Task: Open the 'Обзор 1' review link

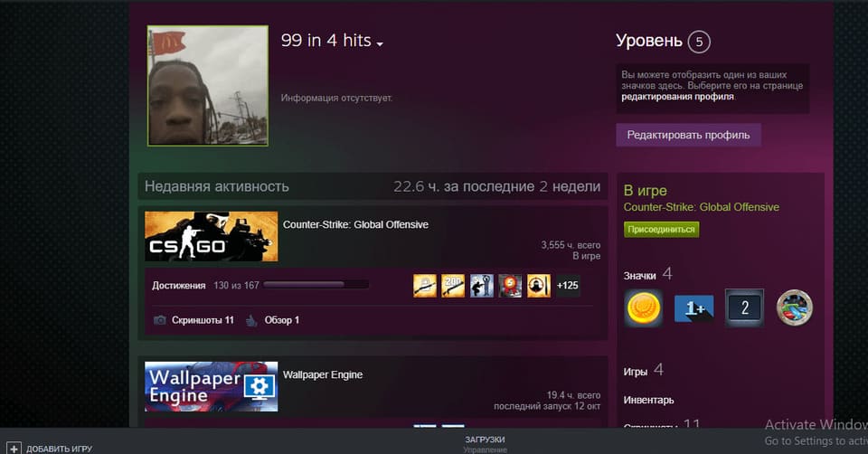Action: (282, 320)
